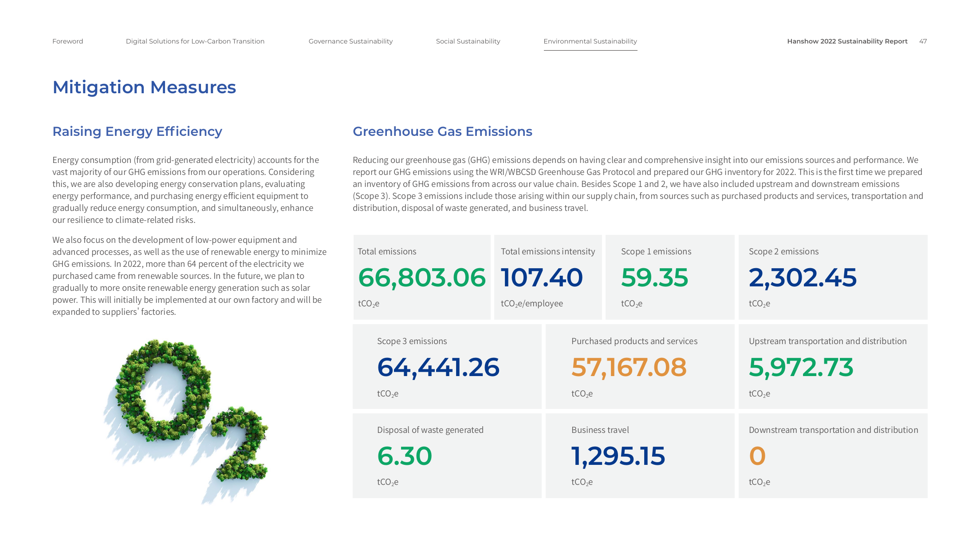Viewport: 980px width, 551px height.
Task: Select the Scope 3 emissions value 64,441.26
Action: [x=438, y=367]
